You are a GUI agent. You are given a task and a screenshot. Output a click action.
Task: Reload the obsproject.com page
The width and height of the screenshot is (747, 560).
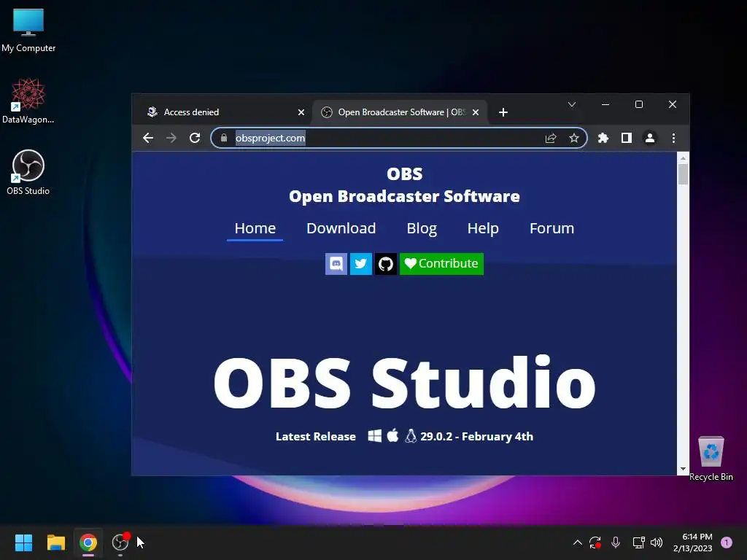pyautogui.click(x=194, y=138)
